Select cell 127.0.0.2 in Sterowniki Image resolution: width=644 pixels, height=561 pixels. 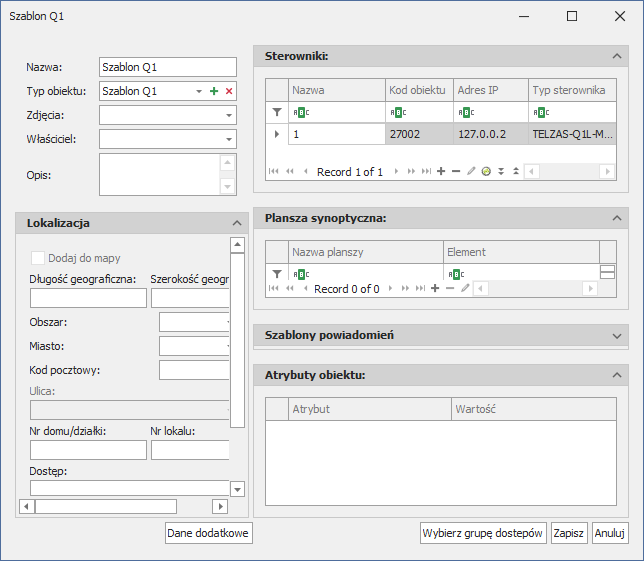[x=490, y=134]
